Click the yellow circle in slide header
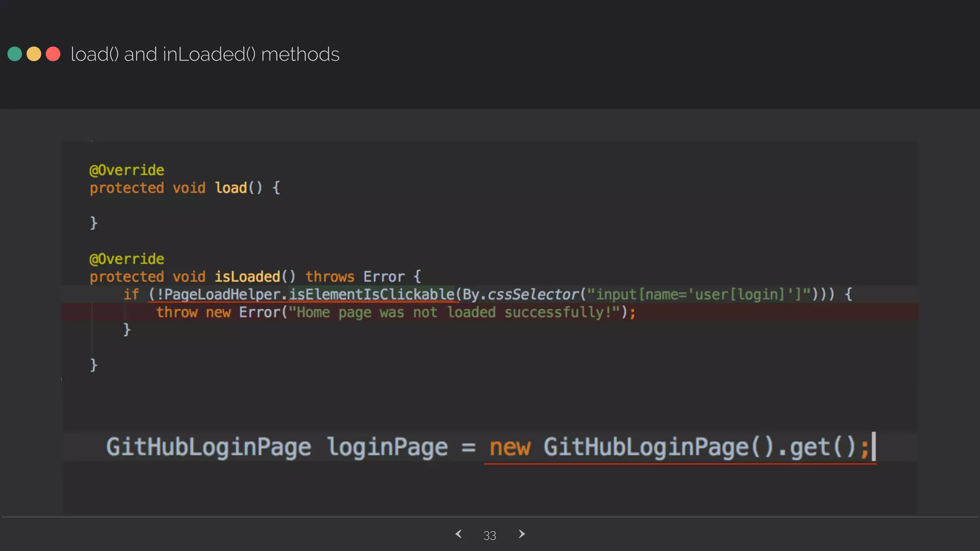The width and height of the screenshot is (980, 551). pyautogui.click(x=34, y=54)
